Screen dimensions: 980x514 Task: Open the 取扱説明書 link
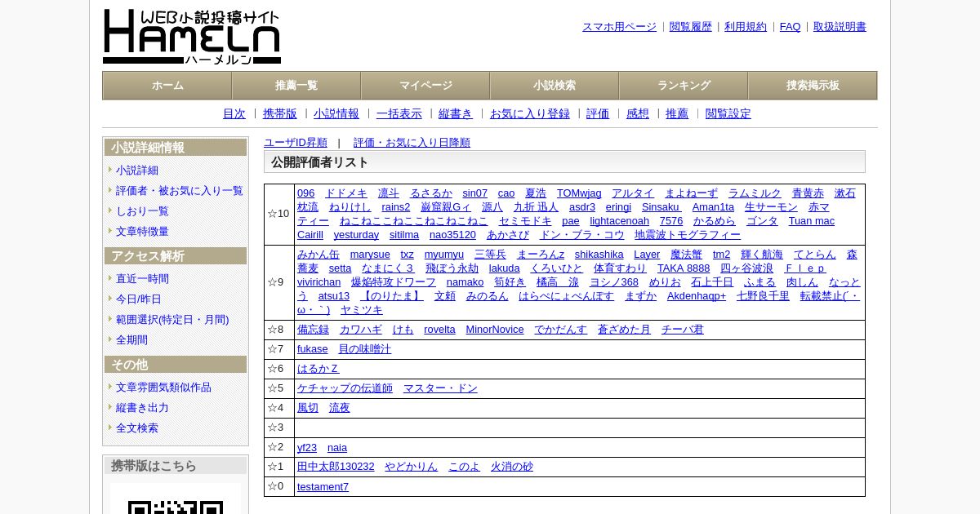tap(840, 27)
